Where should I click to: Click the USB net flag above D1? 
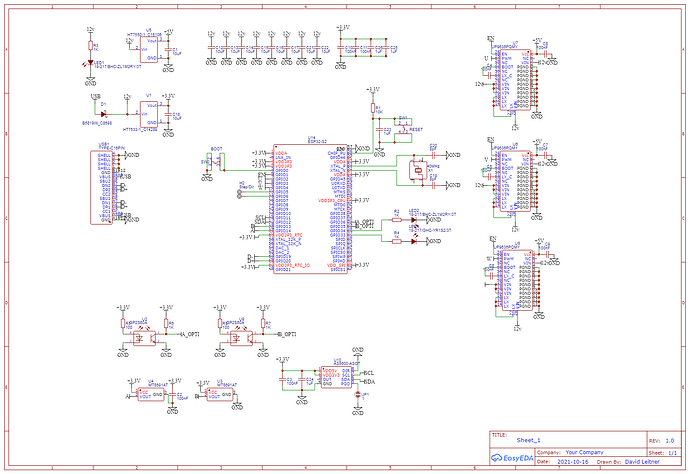(x=95, y=96)
